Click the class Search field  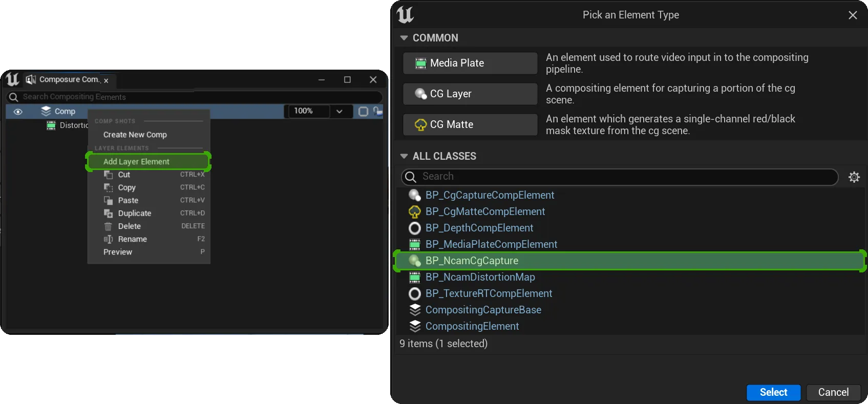(620, 177)
